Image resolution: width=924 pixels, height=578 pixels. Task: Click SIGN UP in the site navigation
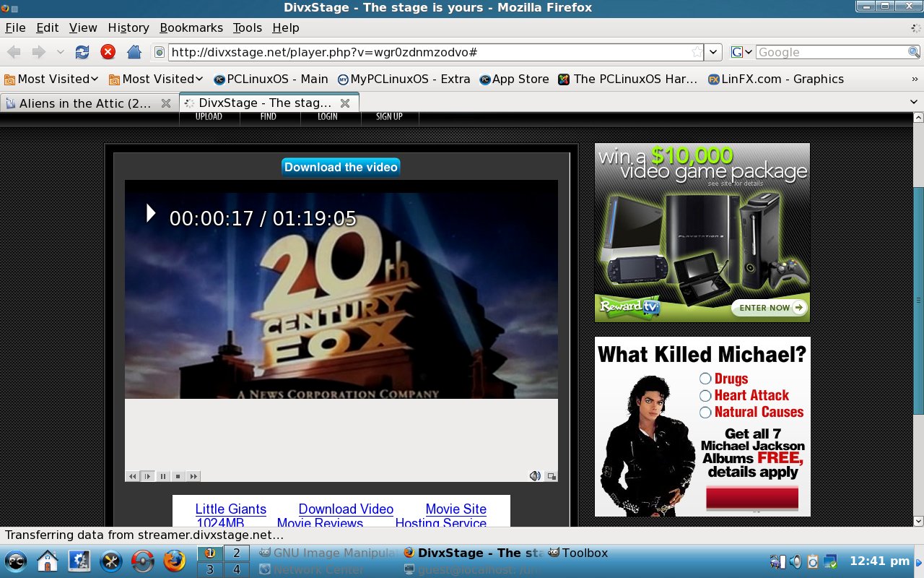pos(389,116)
